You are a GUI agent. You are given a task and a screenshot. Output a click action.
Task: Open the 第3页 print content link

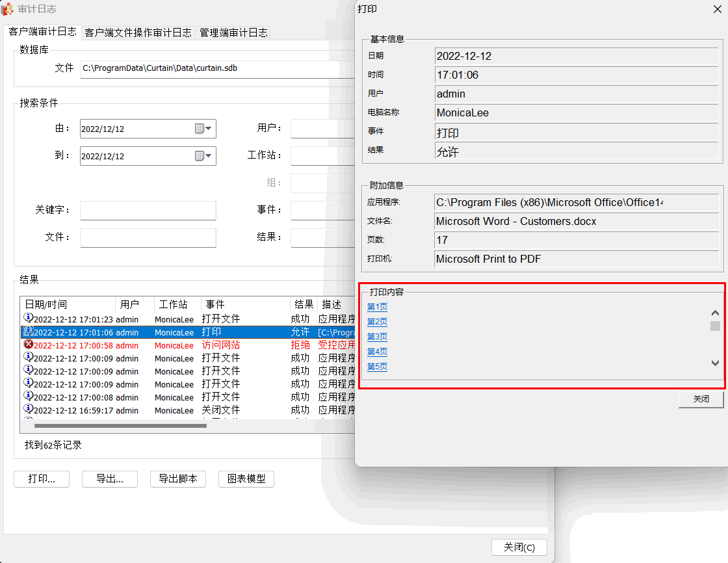[377, 336]
